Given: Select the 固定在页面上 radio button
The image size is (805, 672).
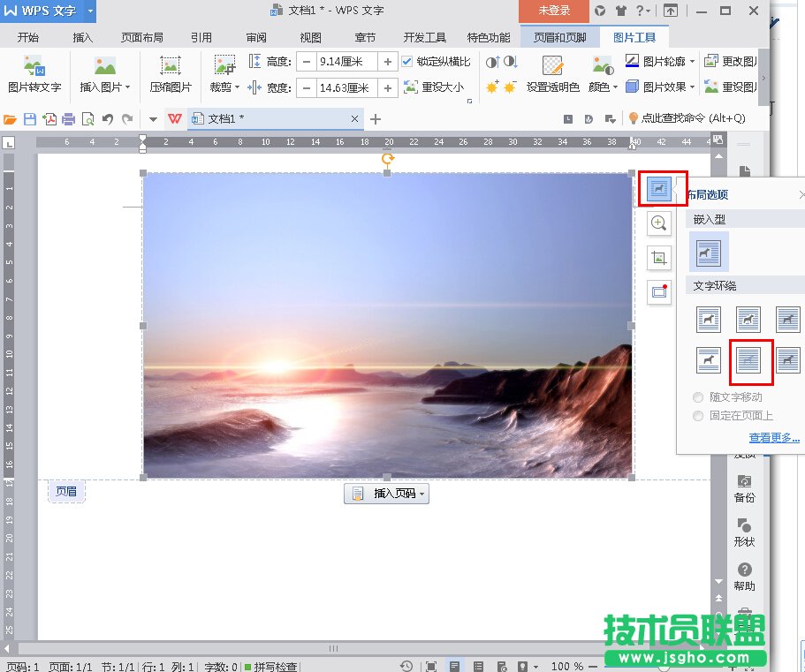Looking at the screenshot, I should tap(699, 415).
